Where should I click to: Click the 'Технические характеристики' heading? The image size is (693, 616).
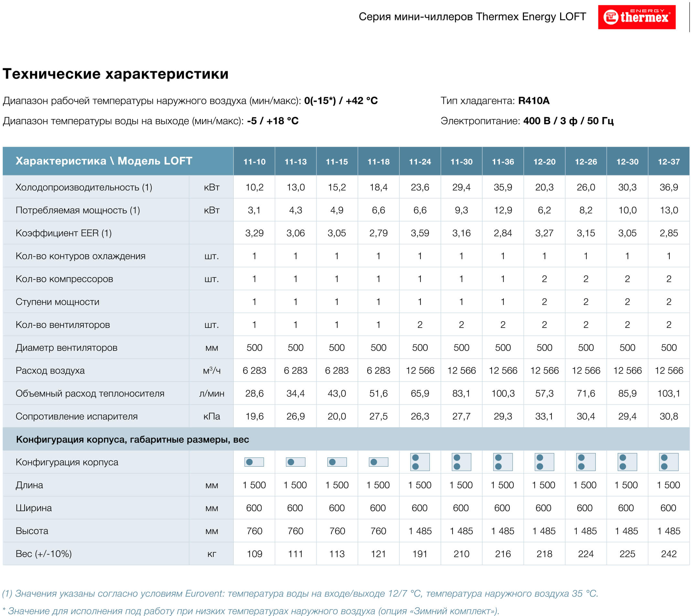pos(115,74)
